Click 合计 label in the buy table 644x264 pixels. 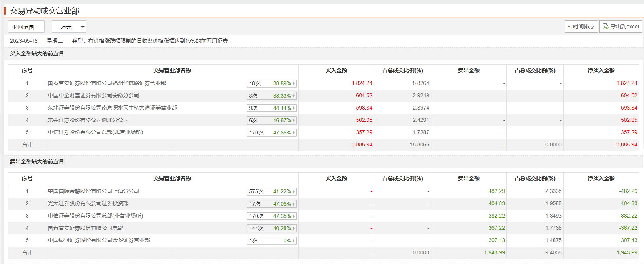pyautogui.click(x=27, y=144)
